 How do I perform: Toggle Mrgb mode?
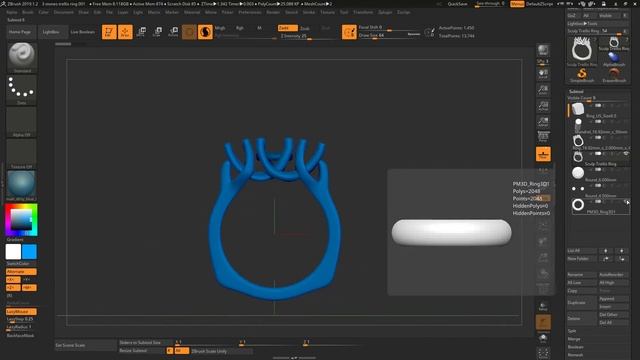pyautogui.click(x=220, y=28)
